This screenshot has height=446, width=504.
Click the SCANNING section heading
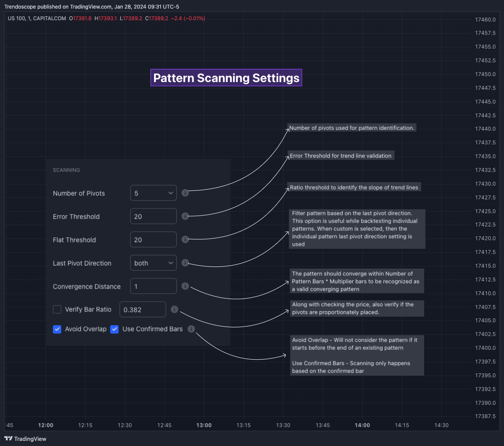(x=66, y=170)
